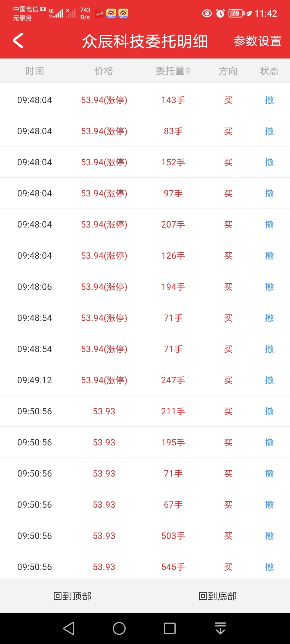Tap the back arrow in the header

18,41
